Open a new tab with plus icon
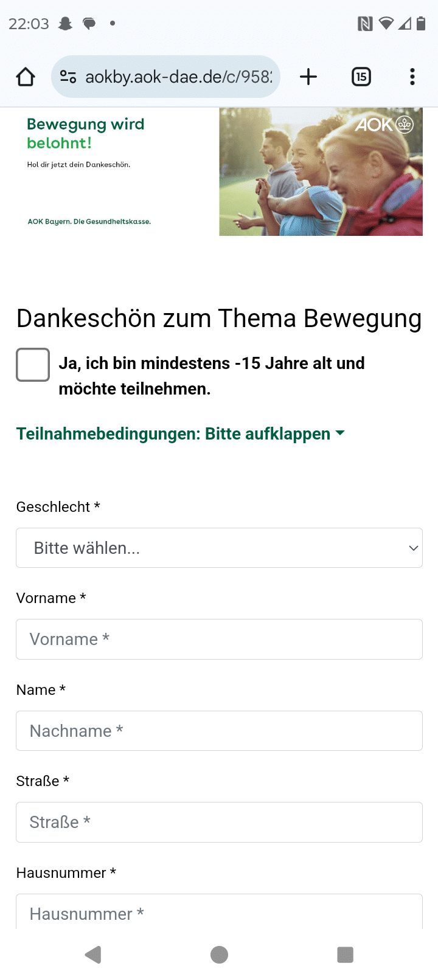The width and height of the screenshot is (438, 980). (308, 77)
